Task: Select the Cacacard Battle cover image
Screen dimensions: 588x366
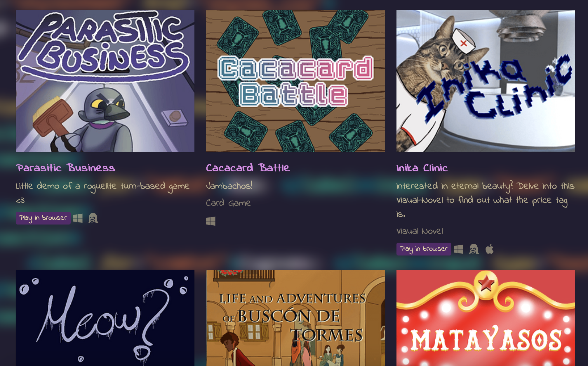Action: (295, 81)
